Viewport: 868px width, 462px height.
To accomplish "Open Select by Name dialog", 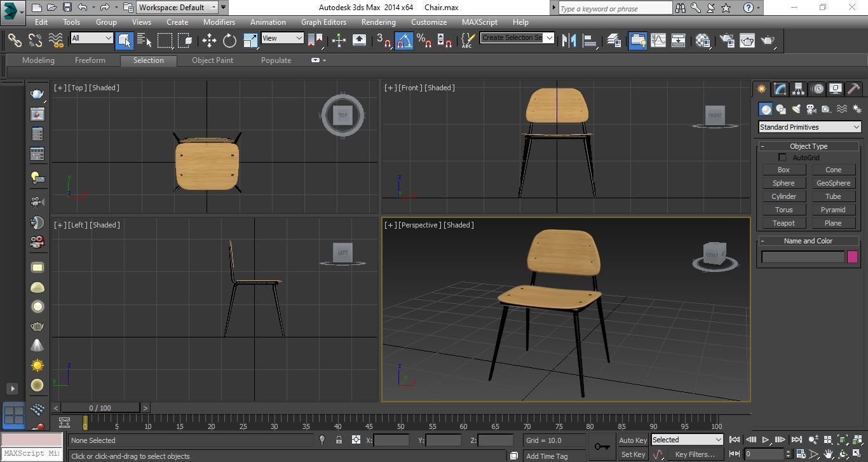I will [x=144, y=40].
